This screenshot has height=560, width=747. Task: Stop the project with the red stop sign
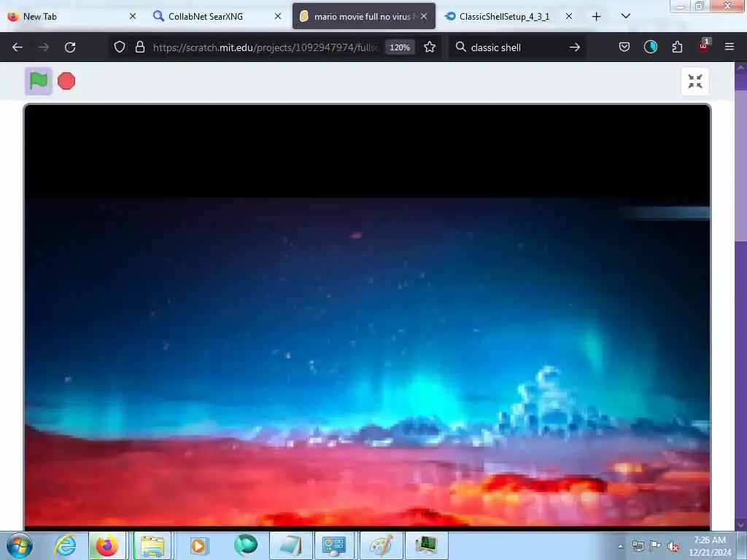tap(66, 81)
